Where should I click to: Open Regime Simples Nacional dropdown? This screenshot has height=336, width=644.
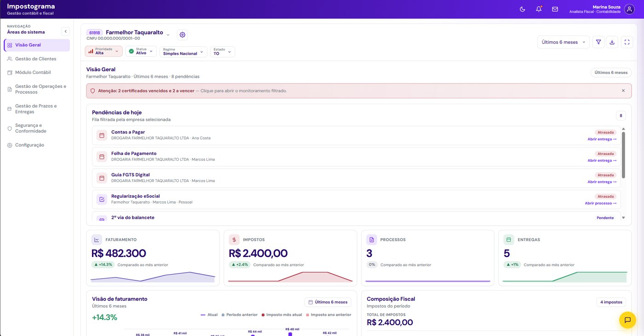[184, 51]
